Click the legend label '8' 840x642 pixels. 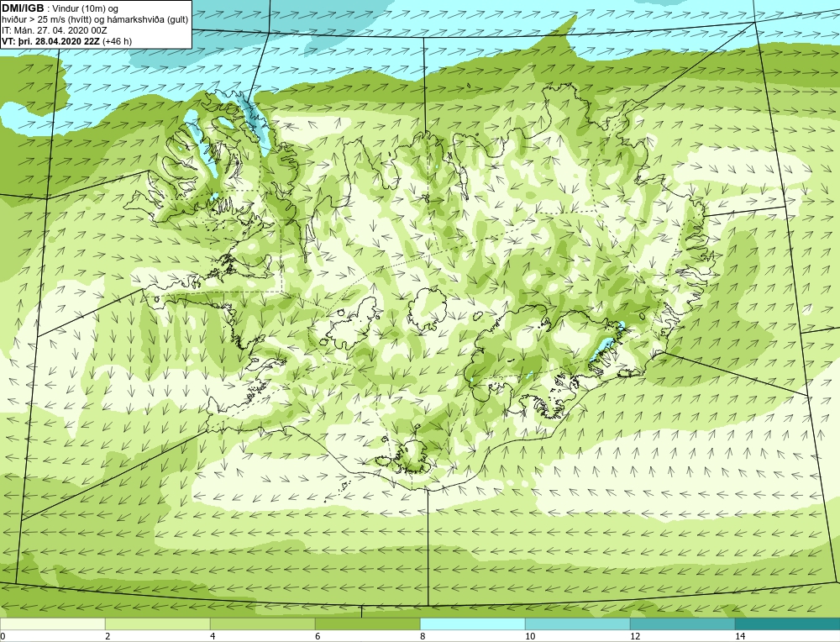point(423,636)
